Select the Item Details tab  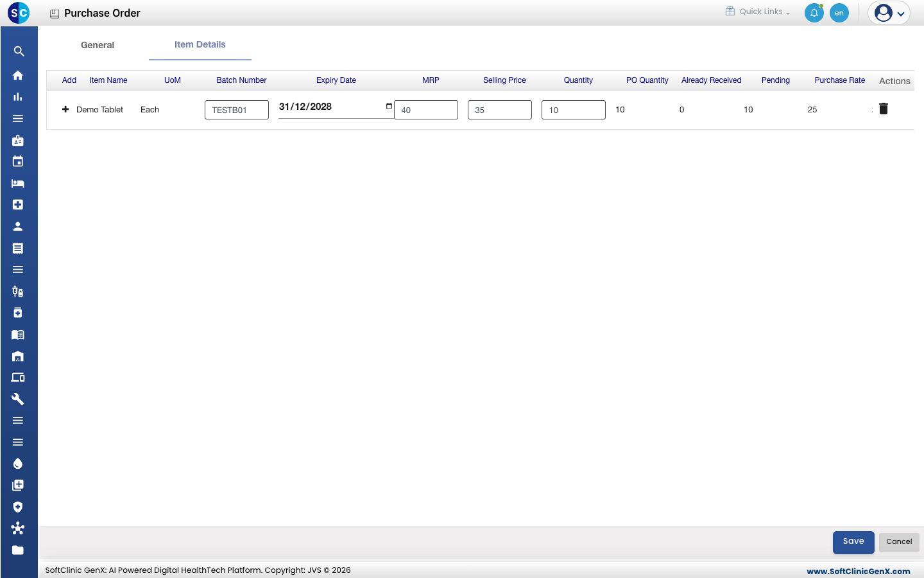[x=200, y=44]
